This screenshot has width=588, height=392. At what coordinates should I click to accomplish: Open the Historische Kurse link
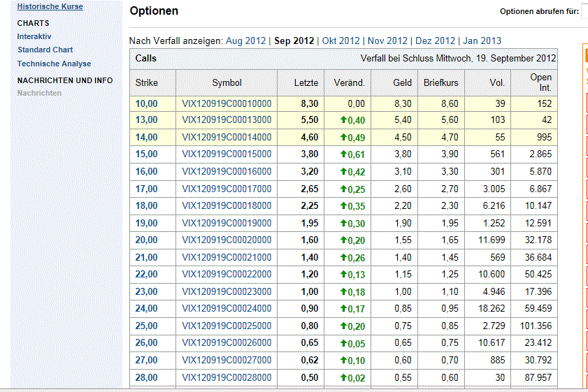point(50,6)
